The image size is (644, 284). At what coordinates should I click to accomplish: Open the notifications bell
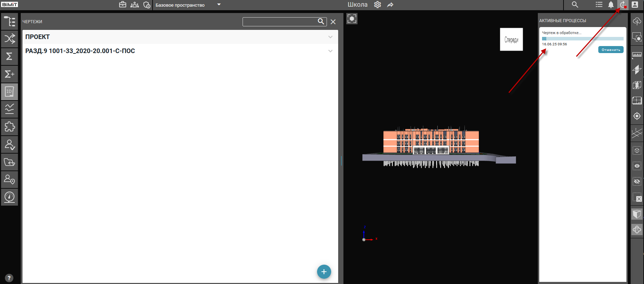[611, 5]
